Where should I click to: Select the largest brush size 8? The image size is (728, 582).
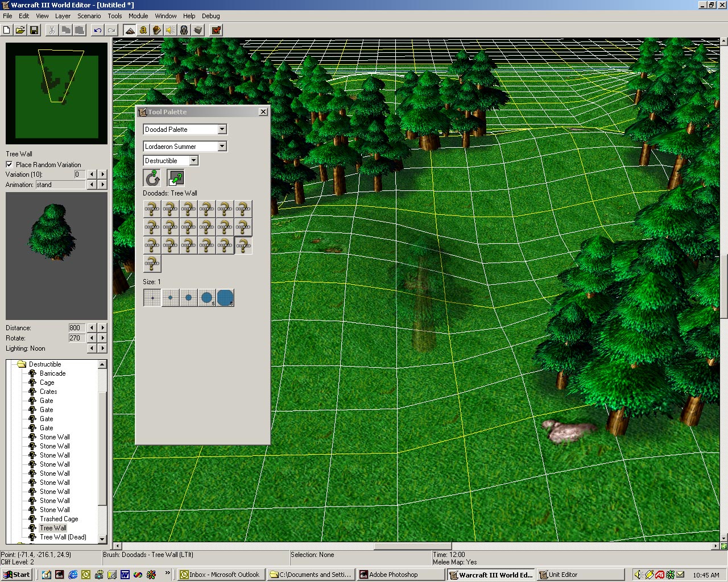225,297
